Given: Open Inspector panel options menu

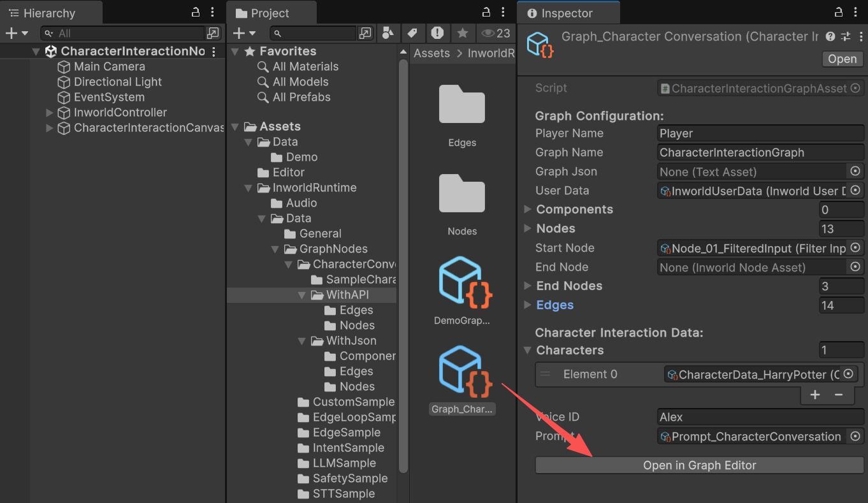Looking at the screenshot, I should click(x=855, y=12).
